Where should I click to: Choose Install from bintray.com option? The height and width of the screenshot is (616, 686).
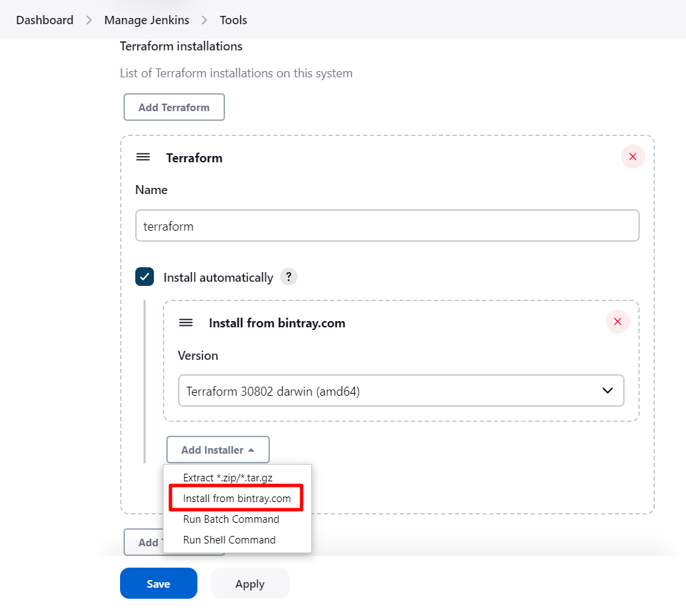pyautogui.click(x=237, y=498)
